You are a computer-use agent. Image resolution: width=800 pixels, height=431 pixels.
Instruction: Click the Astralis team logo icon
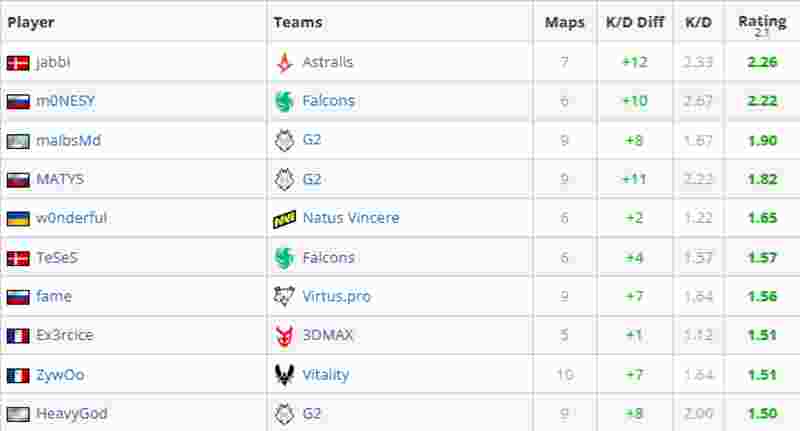click(x=285, y=62)
